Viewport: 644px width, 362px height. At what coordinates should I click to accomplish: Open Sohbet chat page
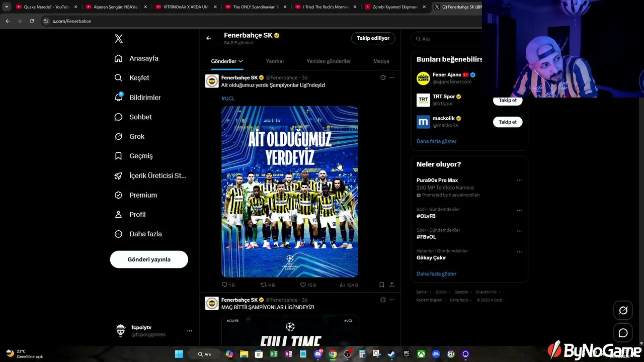tap(133, 117)
